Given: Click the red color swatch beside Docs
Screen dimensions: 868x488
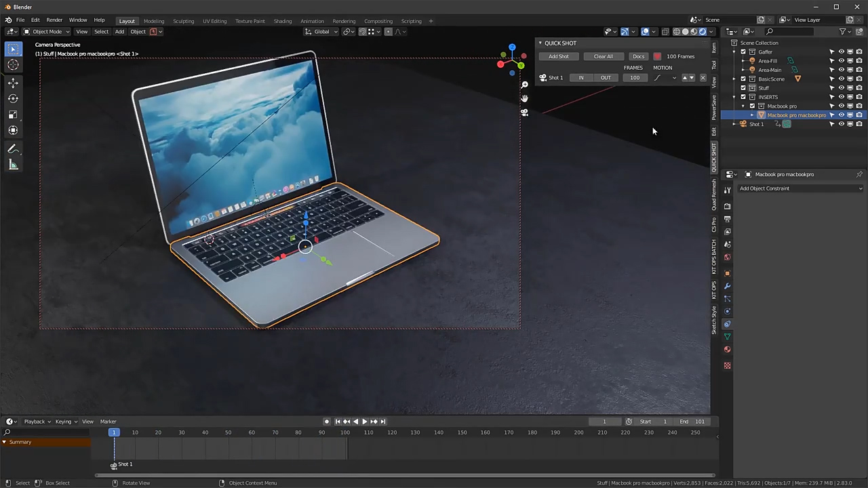Looking at the screenshot, I should pos(657,56).
